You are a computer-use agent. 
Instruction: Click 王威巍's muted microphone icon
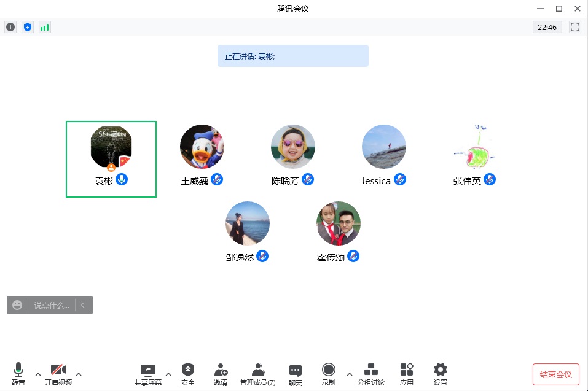coord(217,179)
